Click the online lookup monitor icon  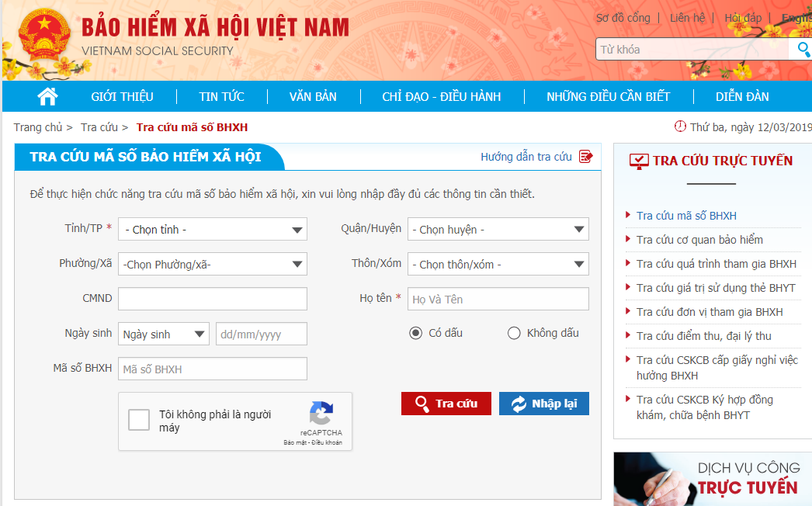pyautogui.click(x=639, y=161)
